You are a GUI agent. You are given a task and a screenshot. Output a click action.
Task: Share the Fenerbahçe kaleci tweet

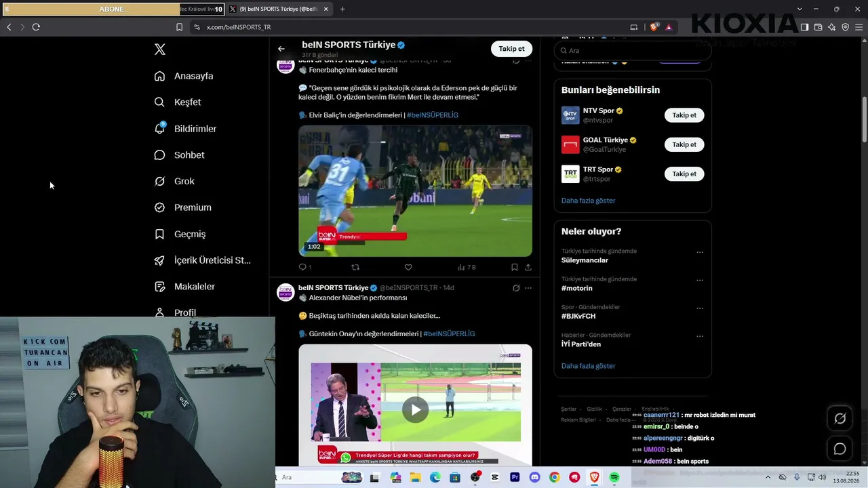(x=528, y=267)
